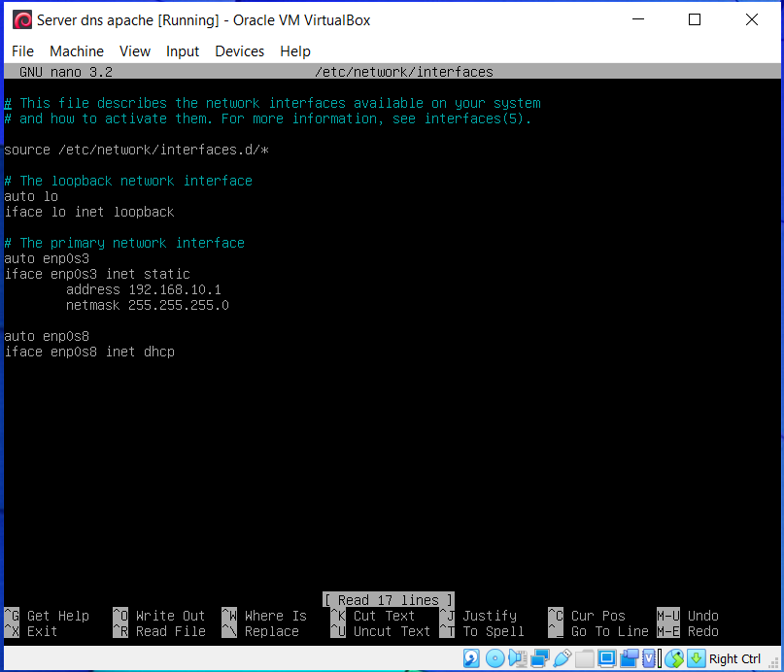The image size is (784, 672).
Task: Click the ^C Cur Pos shortcut
Action: pyautogui.click(x=587, y=616)
